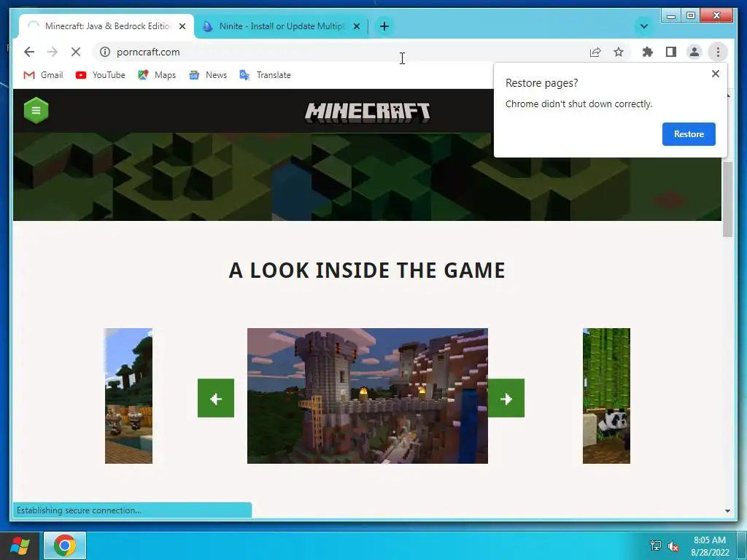This screenshot has height=560, width=747.
Task: Show next screenshot with right arrow
Action: tap(506, 398)
